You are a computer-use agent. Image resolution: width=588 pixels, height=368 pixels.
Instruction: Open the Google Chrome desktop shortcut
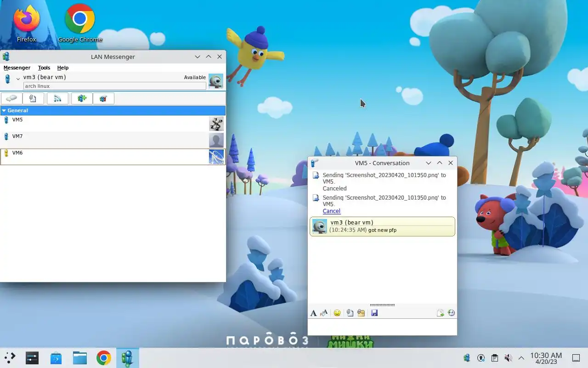click(80, 23)
